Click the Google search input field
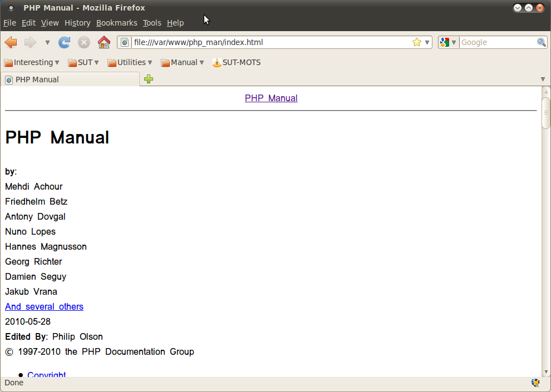The image size is (551, 392). (x=498, y=42)
